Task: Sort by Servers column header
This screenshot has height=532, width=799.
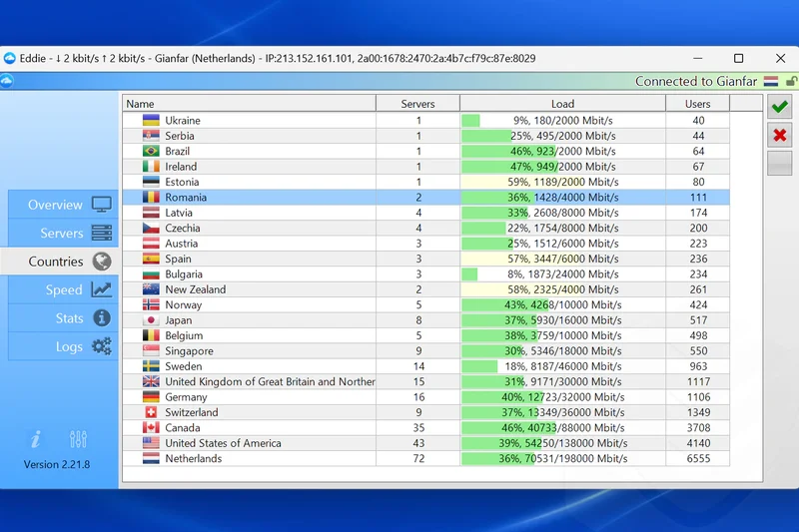Action: click(x=417, y=104)
